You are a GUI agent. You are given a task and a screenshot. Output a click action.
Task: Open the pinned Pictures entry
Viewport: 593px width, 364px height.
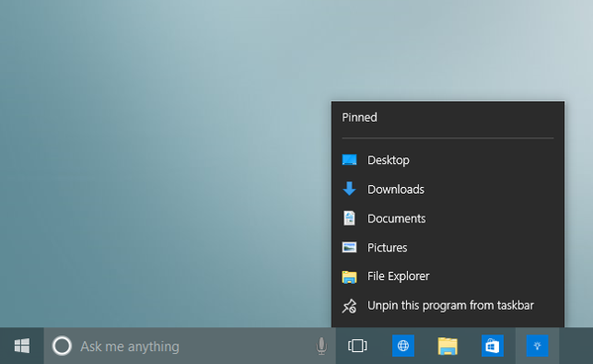click(447, 247)
